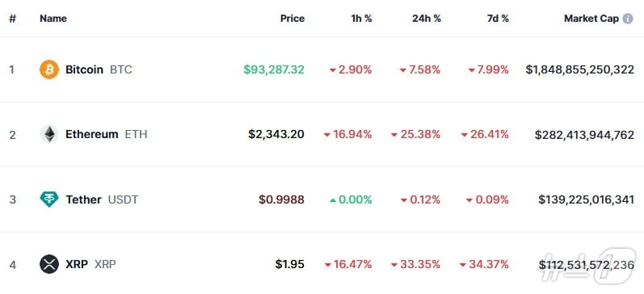Open the Bitcoin BTC coin page
644x294 pixels.
pos(99,69)
